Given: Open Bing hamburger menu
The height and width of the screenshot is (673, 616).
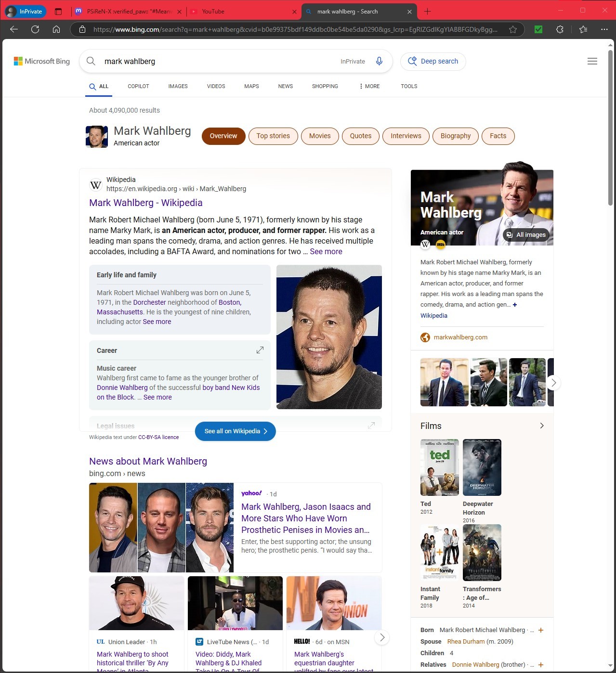Looking at the screenshot, I should point(592,61).
